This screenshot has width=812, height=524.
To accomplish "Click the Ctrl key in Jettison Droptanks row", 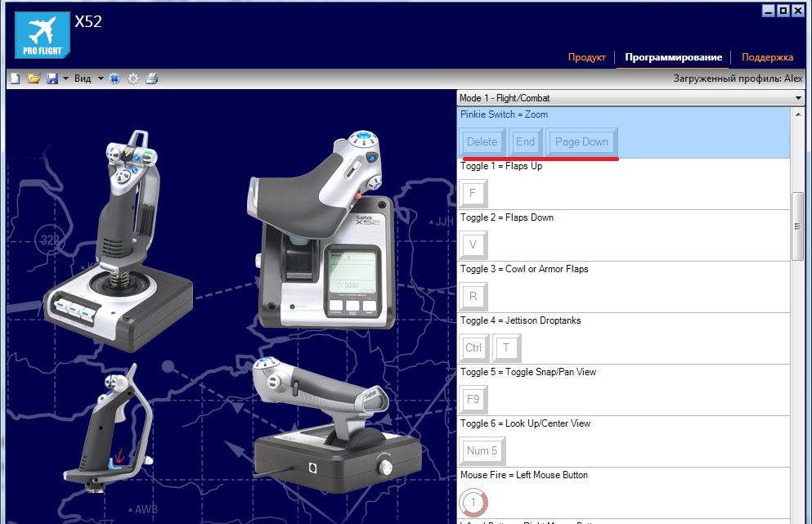I will (473, 347).
